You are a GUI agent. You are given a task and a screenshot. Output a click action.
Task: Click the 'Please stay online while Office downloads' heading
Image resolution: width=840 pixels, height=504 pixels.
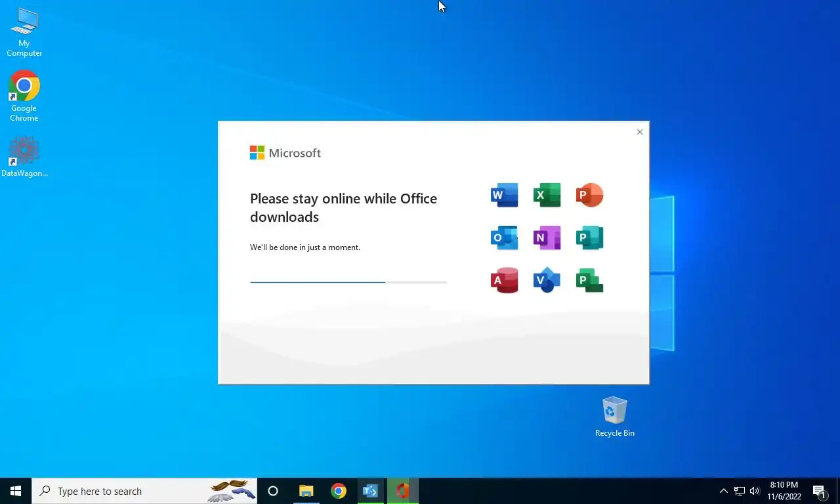pos(343,207)
